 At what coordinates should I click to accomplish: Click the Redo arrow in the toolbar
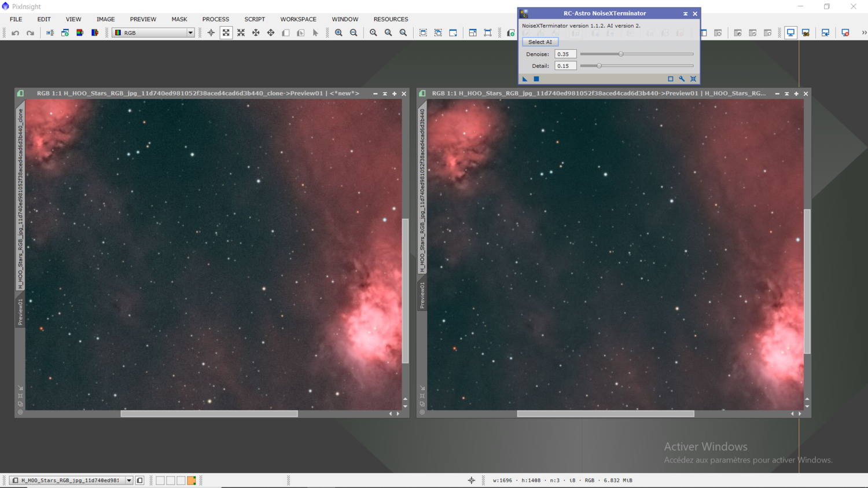(x=30, y=33)
